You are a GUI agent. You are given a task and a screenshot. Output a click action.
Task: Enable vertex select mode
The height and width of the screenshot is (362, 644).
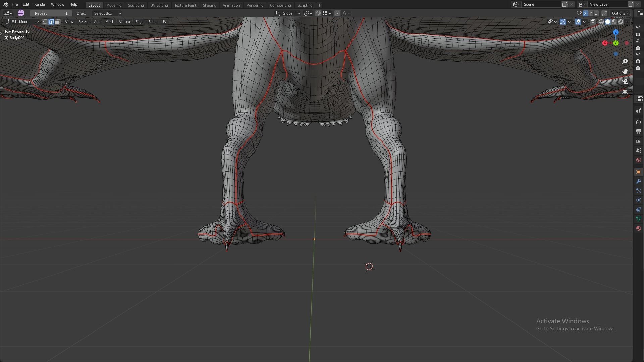click(45, 22)
